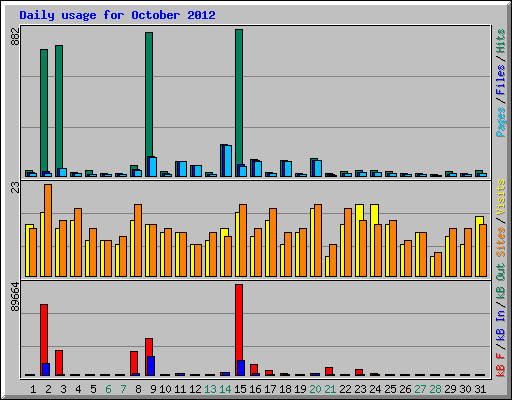Click day 29 on the date axis
This screenshot has height=400, width=512.
pyautogui.click(x=450, y=389)
